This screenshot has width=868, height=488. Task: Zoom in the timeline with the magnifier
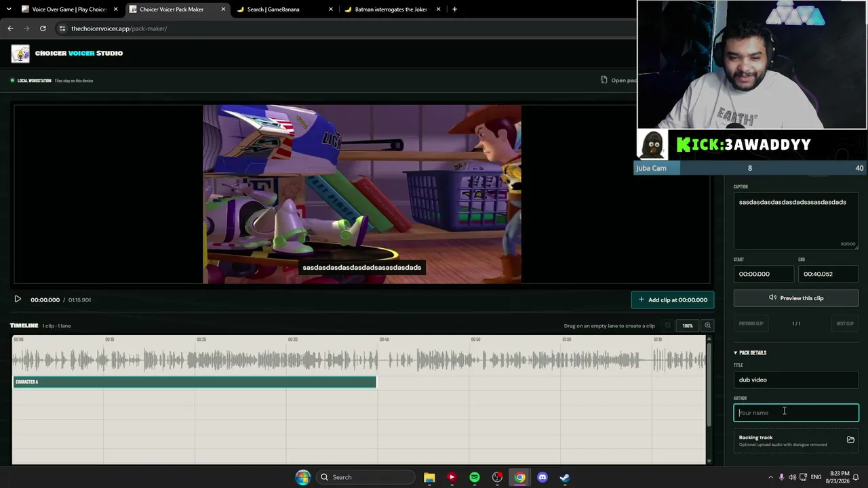(x=707, y=326)
